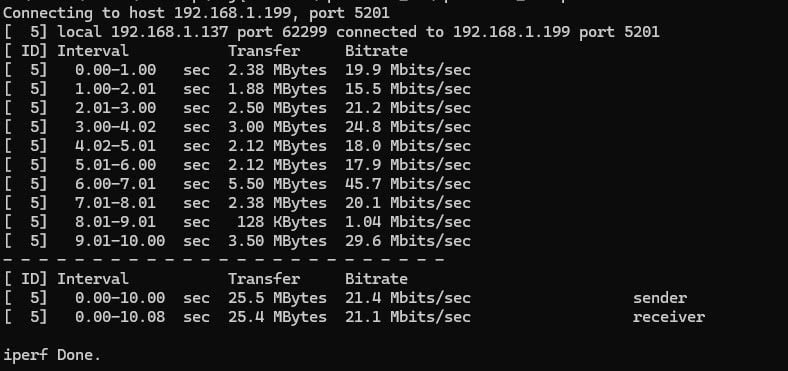Click the 17.9 Mbits/sec bitrate value
This screenshot has width=788, height=371.
coord(408,165)
